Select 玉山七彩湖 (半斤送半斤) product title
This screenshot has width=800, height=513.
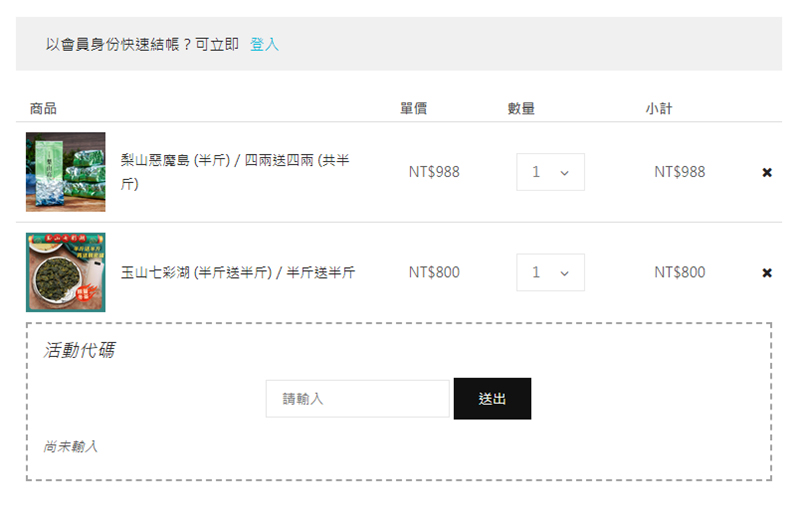coord(238,272)
